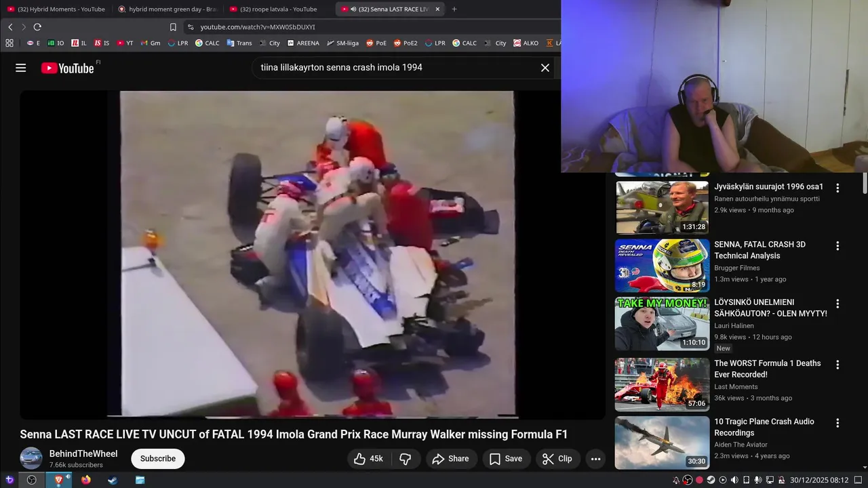
Task: Open the ALKO bookmark
Action: (x=526, y=43)
